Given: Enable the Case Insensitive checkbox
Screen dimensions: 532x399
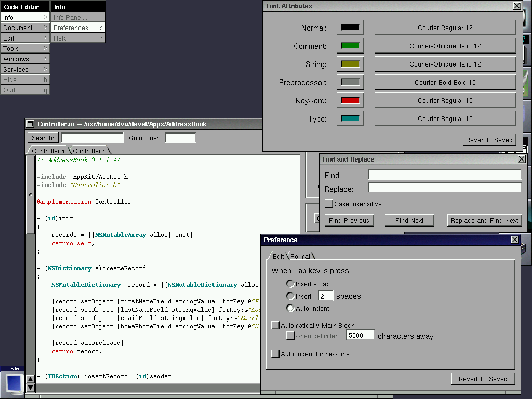Looking at the screenshot, I should [x=328, y=204].
